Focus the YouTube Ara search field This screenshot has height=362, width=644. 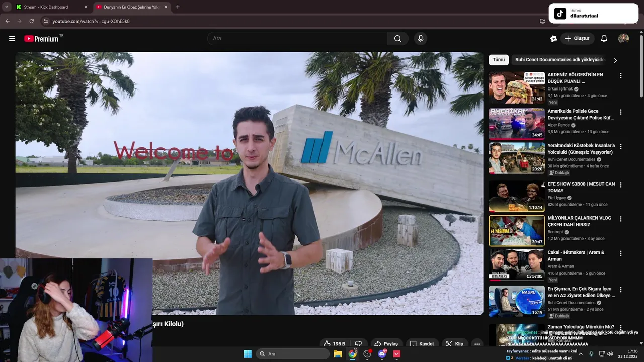coord(297,39)
